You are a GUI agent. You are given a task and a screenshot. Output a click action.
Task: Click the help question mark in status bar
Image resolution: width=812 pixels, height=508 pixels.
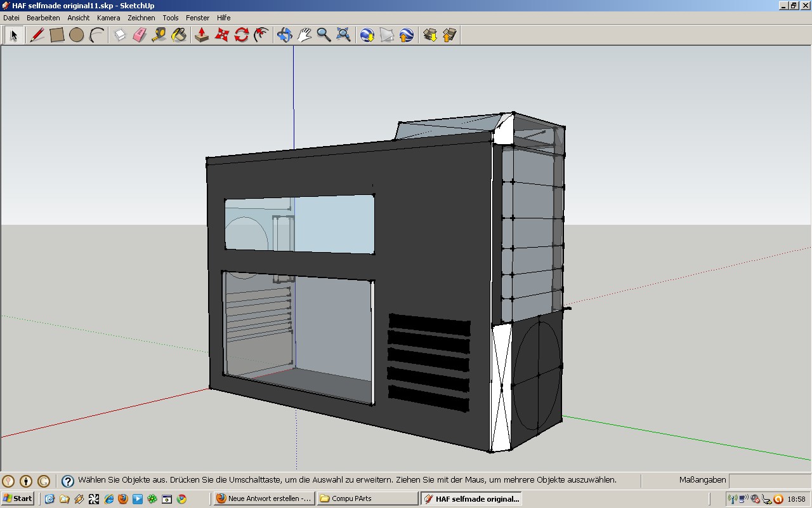pos(67,481)
